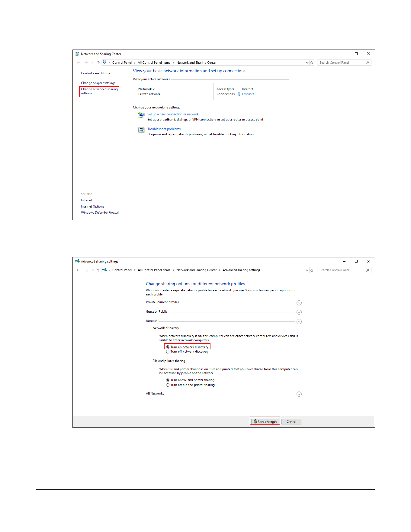The height and width of the screenshot is (532, 411).
Task: Click shield icon on Save changes button
Action: 255,421
